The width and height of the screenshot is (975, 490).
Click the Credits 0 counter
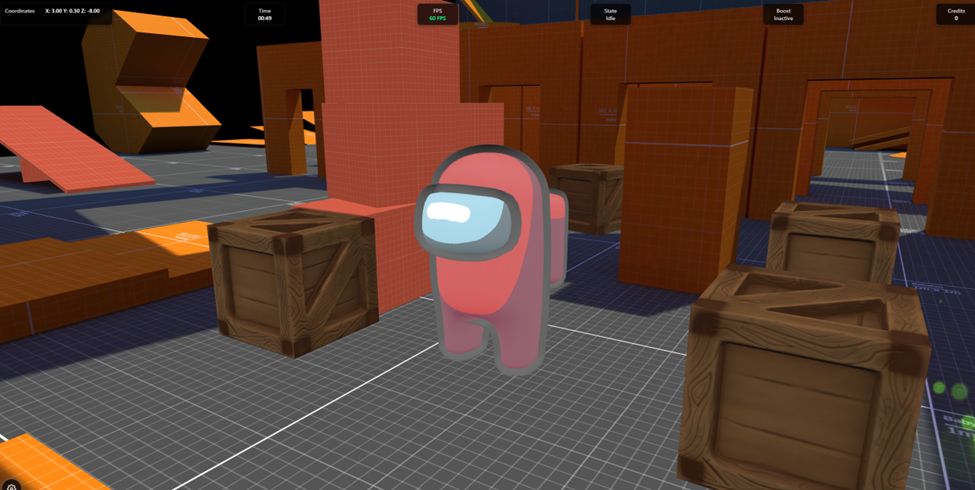(956, 14)
